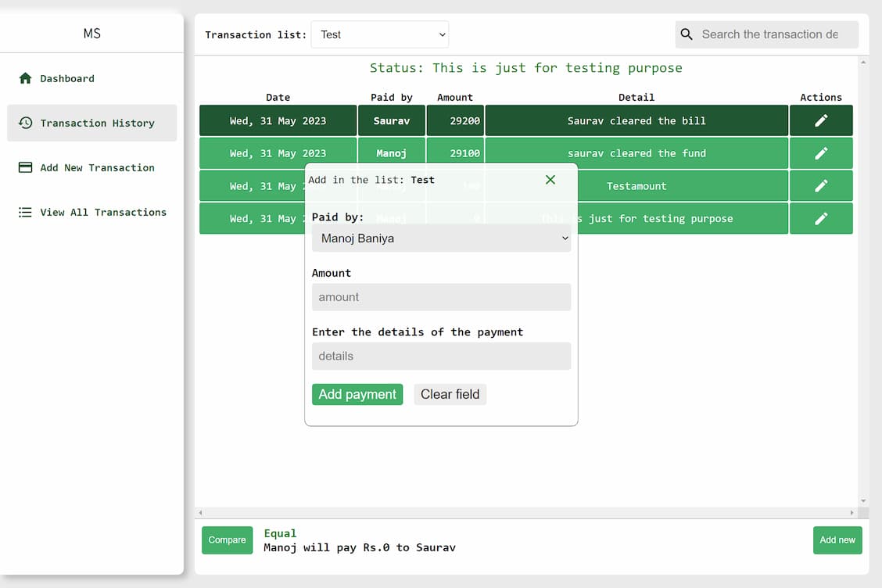The height and width of the screenshot is (588, 882).
Task: Click the Status testing purpose text
Action: tap(526, 68)
